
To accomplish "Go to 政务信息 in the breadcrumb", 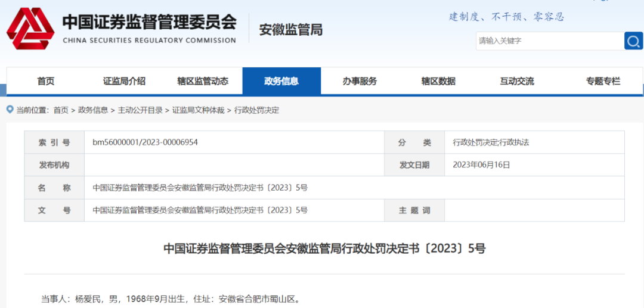I will click(93, 110).
